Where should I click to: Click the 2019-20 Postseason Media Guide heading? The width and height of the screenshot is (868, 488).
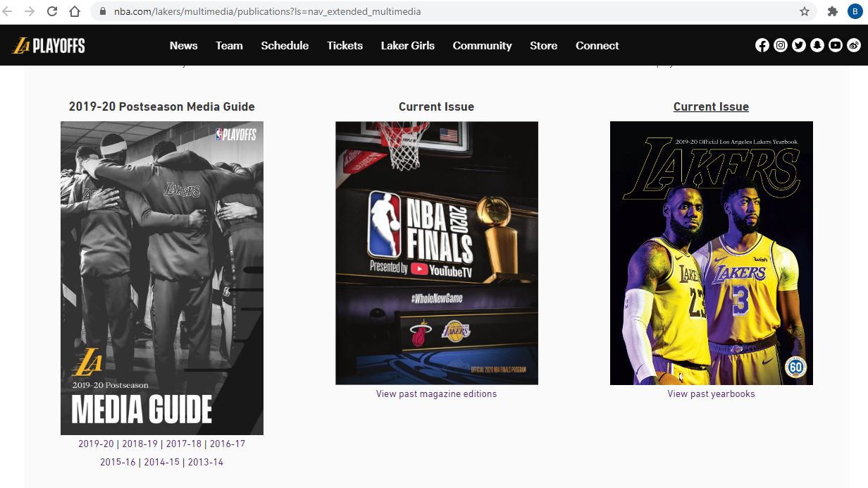[x=162, y=107]
